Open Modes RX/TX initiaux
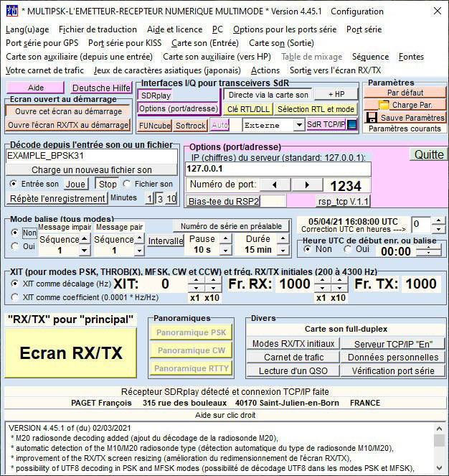Viewport: 449px width, 476px height. [293, 344]
